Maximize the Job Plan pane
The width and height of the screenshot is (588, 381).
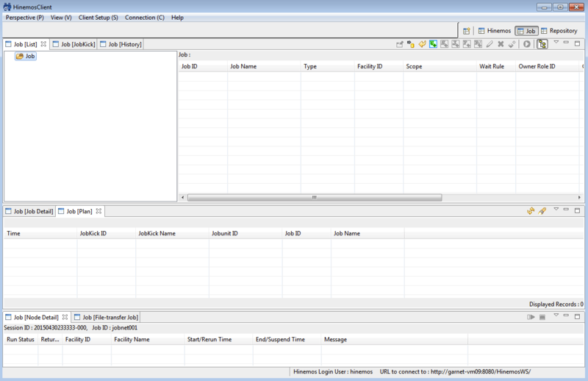pos(578,210)
